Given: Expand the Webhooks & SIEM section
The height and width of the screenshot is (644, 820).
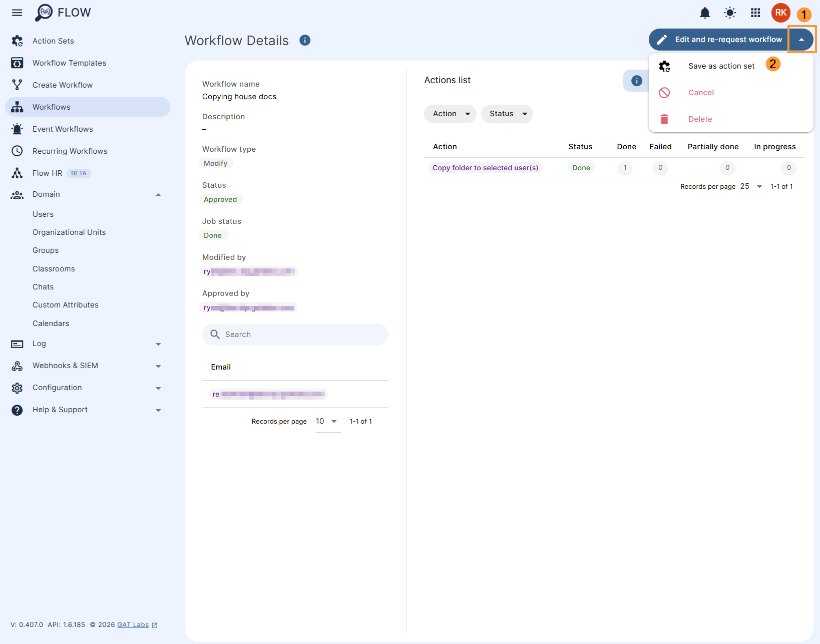Looking at the screenshot, I should click(158, 366).
